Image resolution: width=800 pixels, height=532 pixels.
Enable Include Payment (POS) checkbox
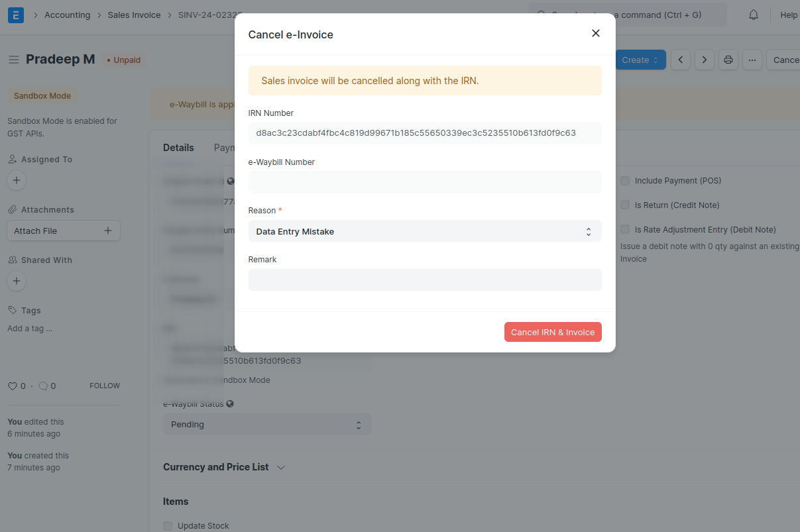tap(625, 180)
